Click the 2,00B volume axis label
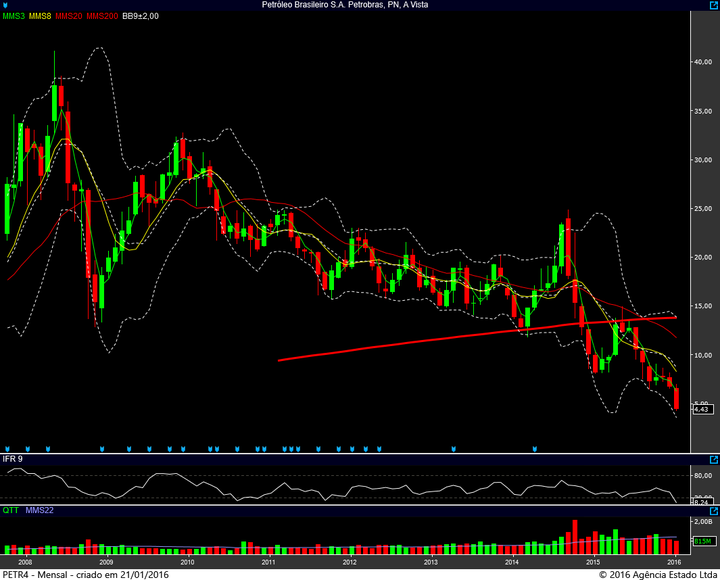720x580 pixels. pos(703,522)
